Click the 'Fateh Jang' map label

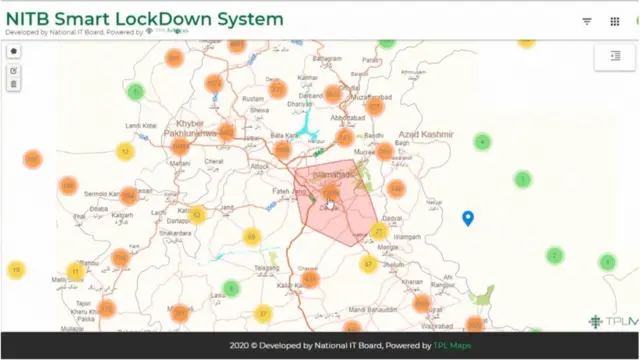tap(289, 191)
